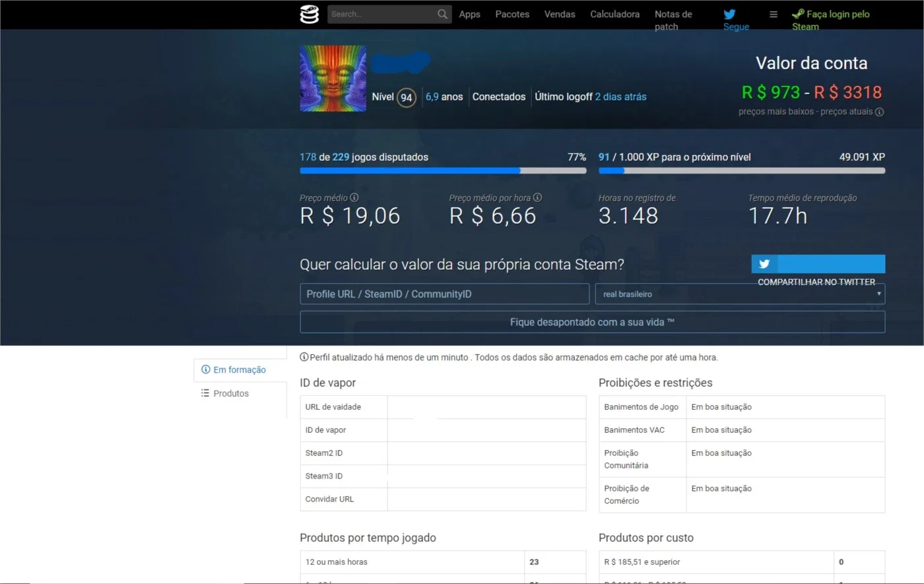The width and height of the screenshot is (924, 584).
Task: Click the R$ 185,51 e superior row
Action: coord(742,562)
